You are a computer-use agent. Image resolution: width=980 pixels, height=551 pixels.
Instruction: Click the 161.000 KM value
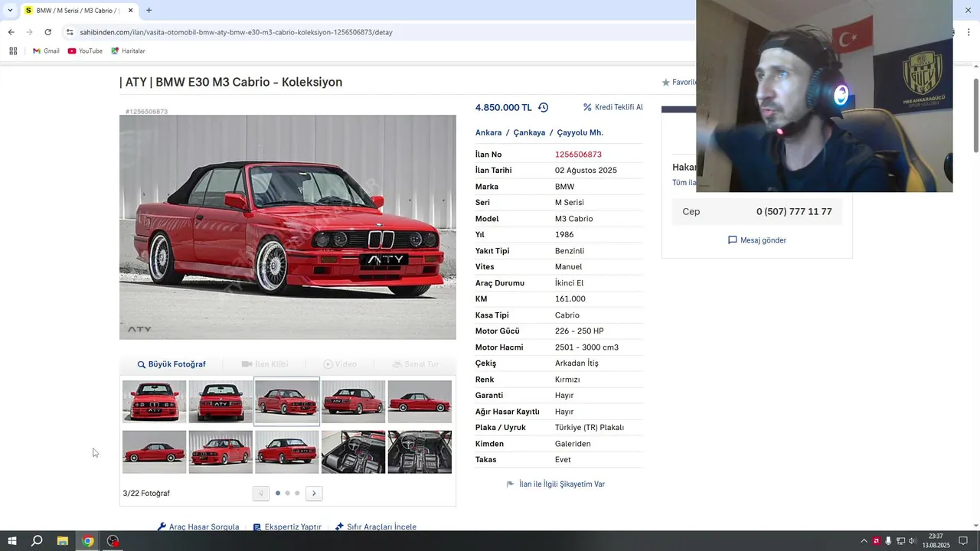click(570, 299)
